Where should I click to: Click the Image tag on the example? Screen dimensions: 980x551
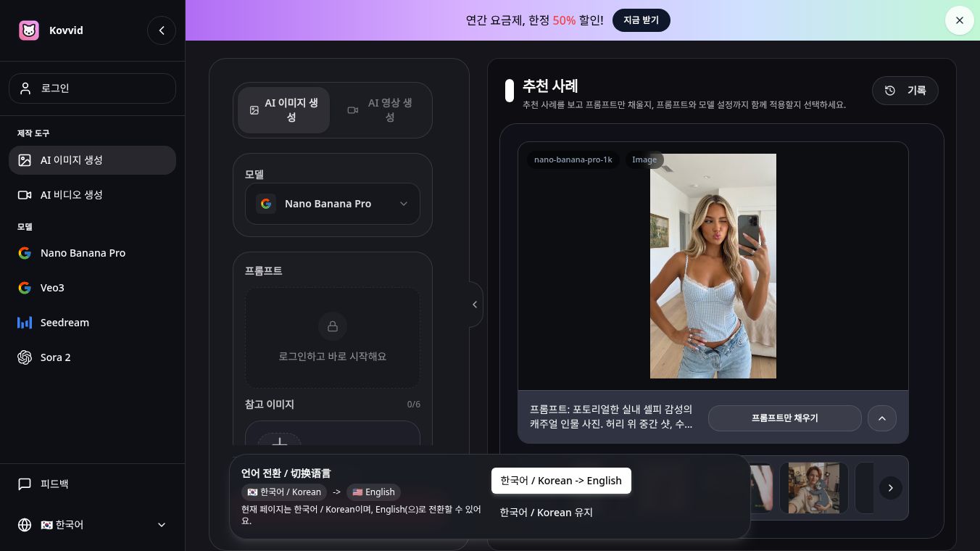coord(644,159)
